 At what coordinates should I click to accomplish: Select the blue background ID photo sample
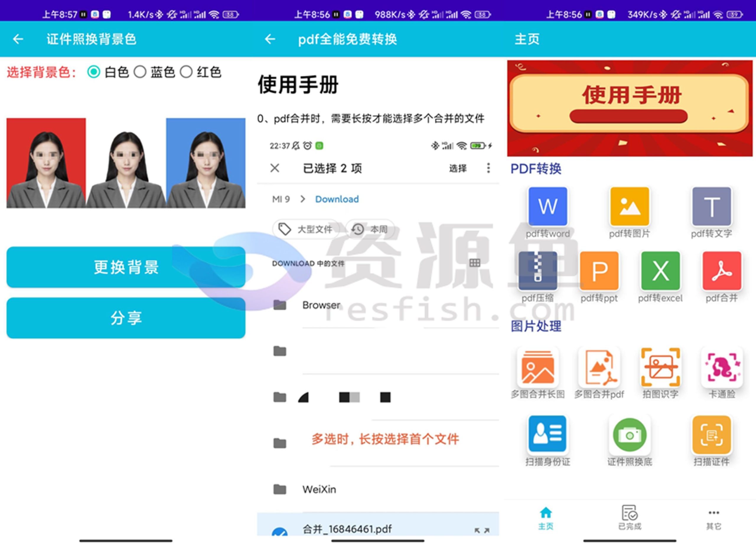pyautogui.click(x=206, y=163)
